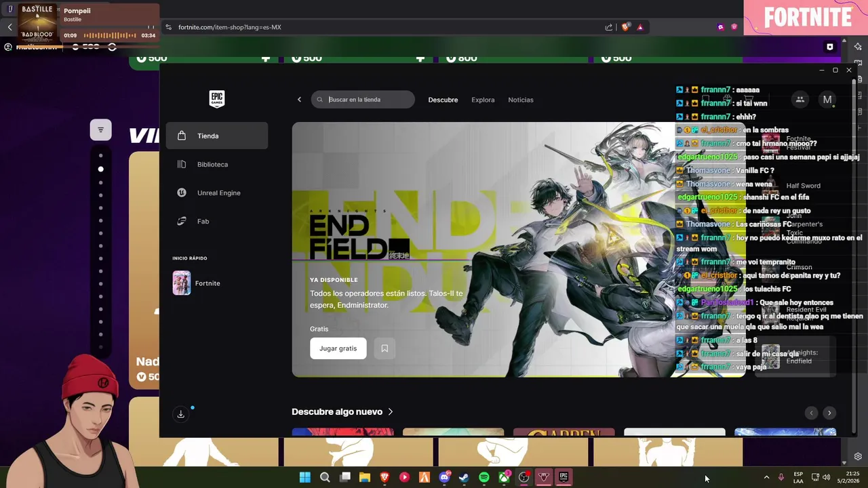Show previous items in Descubre algo nuevo carousel

click(812, 413)
